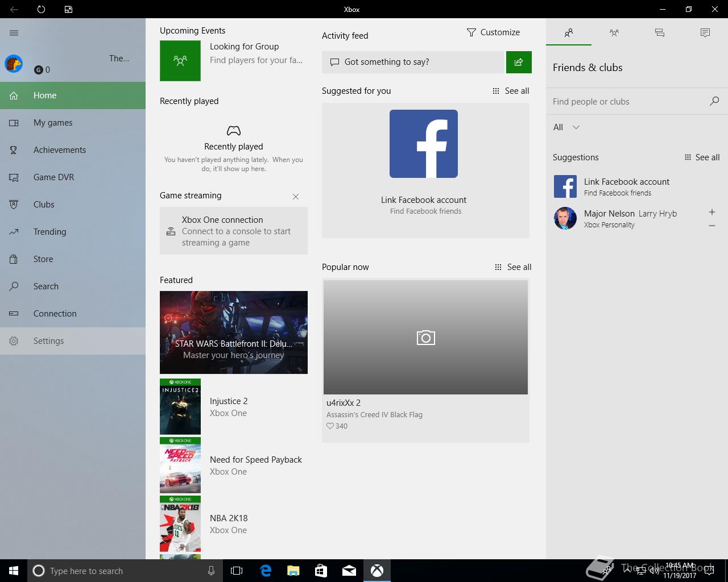
Task: Remove Major Nelson suggestion with minus
Action: 712,226
